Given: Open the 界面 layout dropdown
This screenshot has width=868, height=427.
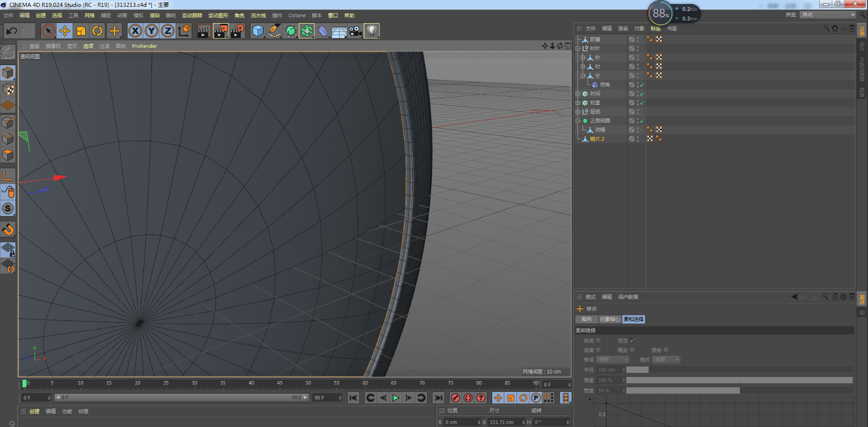Looking at the screenshot, I should click(x=828, y=15).
